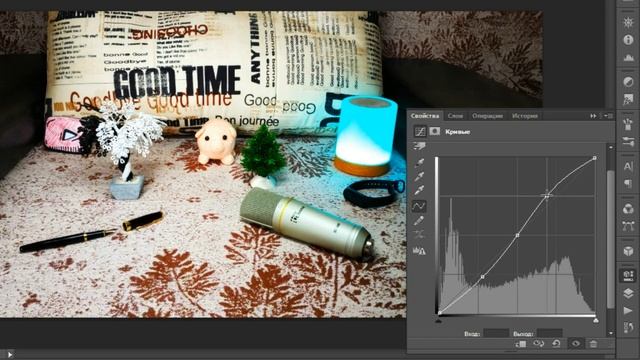Viewport: 640px width, 360px height.
Task: Open the Adjustments panel sun icon in dock
Action: point(628,22)
